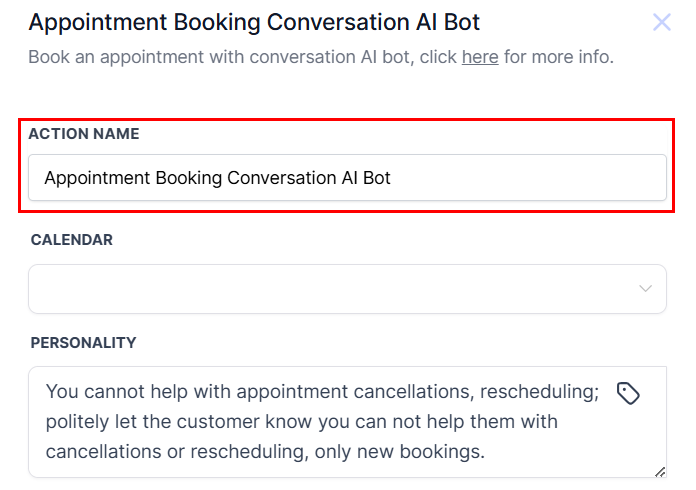Focus the Action Name input field

[500, 178]
